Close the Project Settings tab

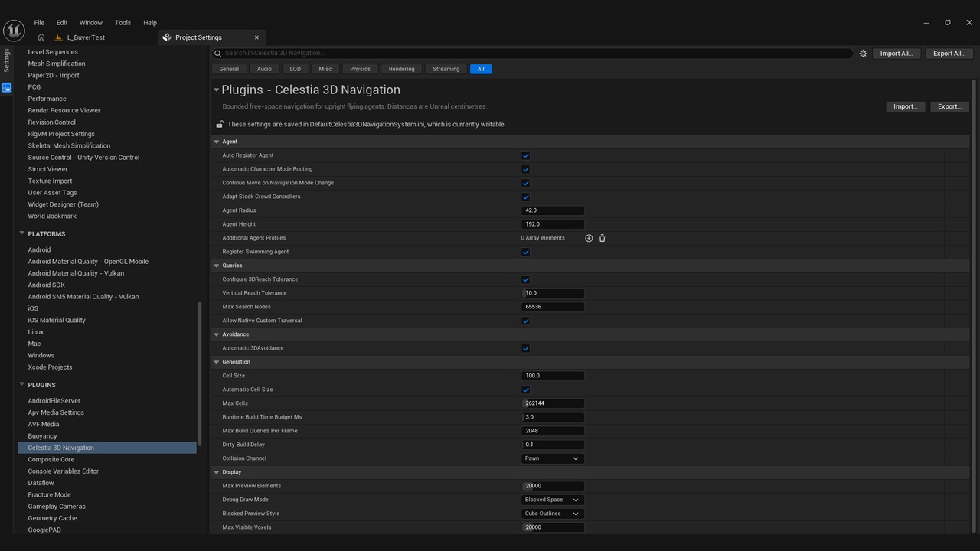point(256,37)
